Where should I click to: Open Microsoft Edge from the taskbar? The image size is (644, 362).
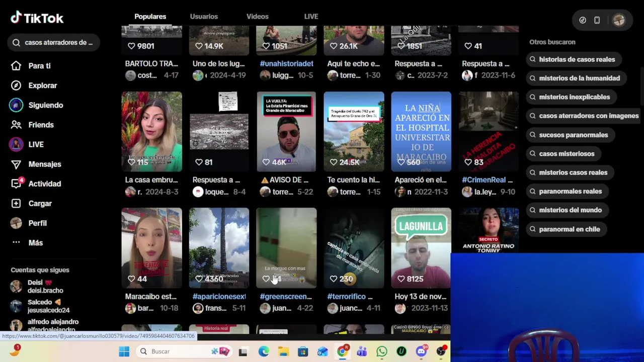click(x=263, y=351)
